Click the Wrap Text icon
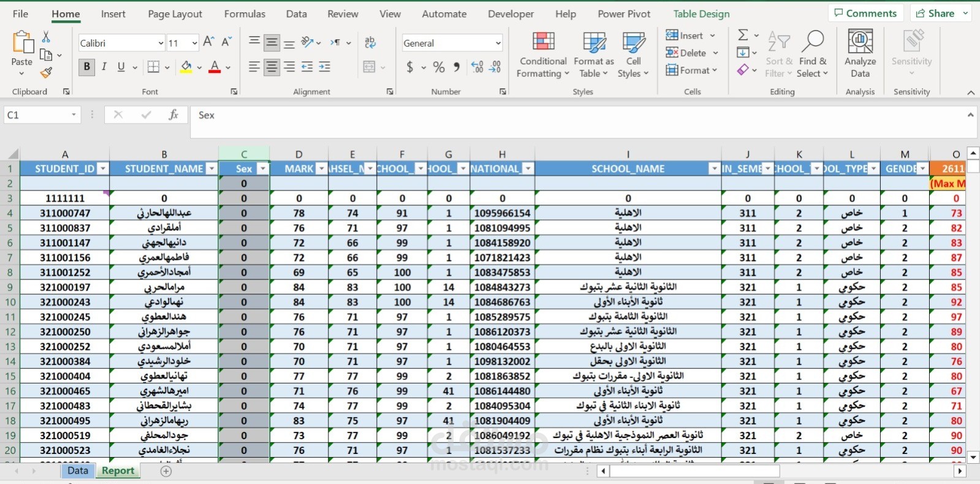The image size is (980, 484). pyautogui.click(x=370, y=42)
